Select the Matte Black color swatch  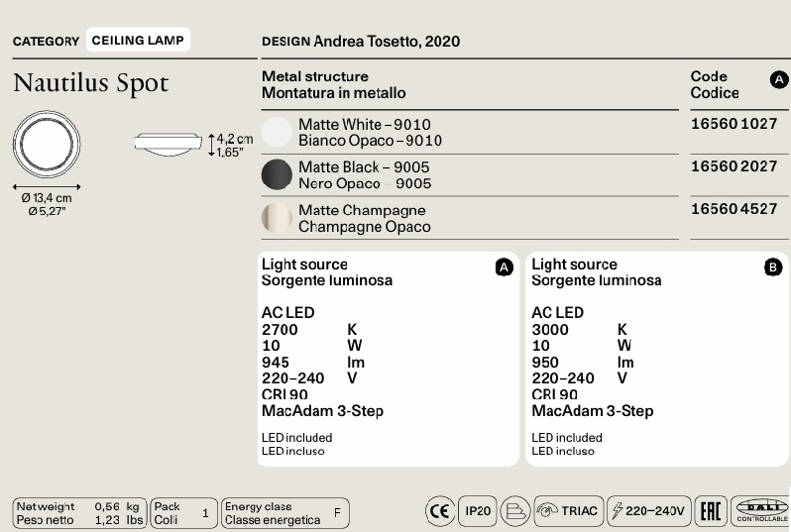pos(277,174)
